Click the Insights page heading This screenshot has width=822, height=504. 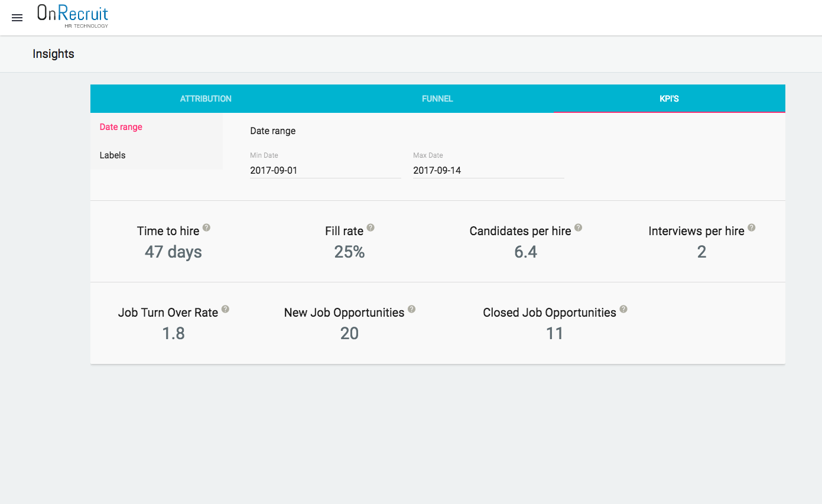pyautogui.click(x=53, y=54)
